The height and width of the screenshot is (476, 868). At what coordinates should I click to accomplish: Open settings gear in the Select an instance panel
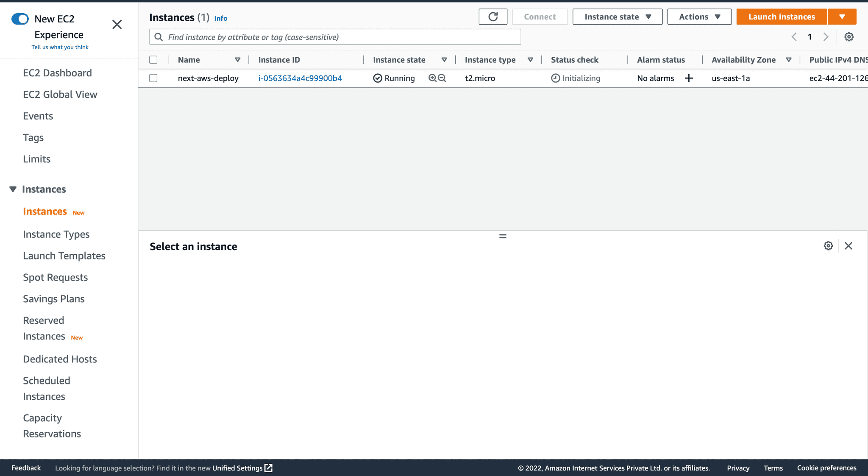point(828,246)
